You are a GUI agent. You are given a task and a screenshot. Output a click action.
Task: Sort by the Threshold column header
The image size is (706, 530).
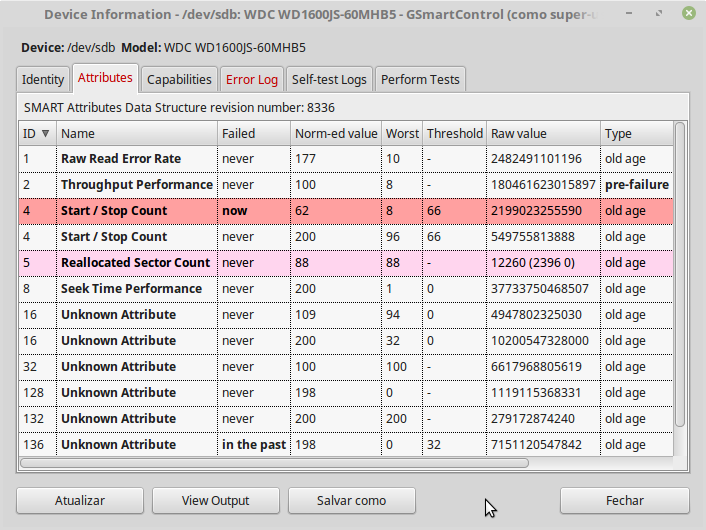pyautogui.click(x=454, y=133)
